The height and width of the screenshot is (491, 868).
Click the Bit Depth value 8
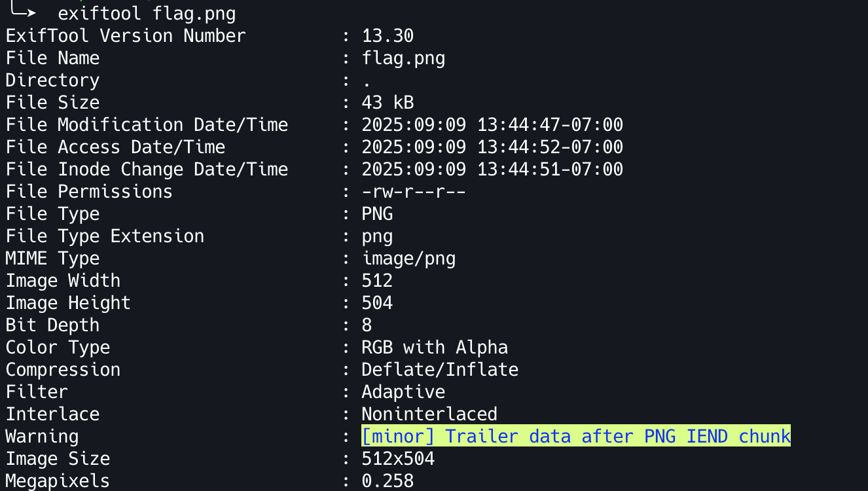click(x=367, y=325)
